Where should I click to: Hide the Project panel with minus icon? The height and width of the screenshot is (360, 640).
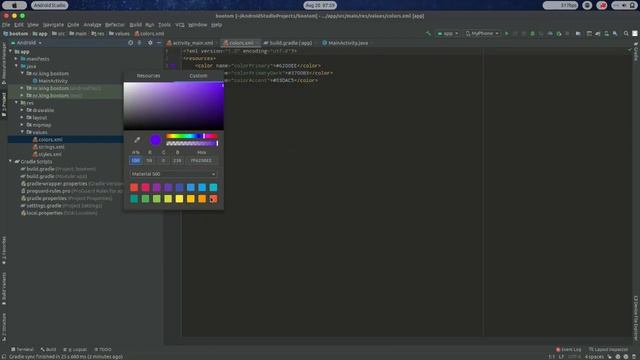click(159, 42)
